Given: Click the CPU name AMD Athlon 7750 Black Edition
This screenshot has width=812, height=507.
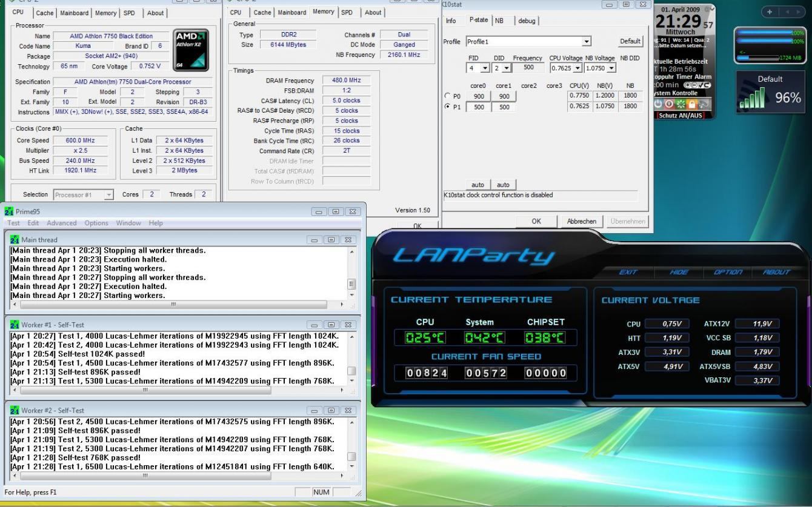Looking at the screenshot, I should click(x=111, y=36).
